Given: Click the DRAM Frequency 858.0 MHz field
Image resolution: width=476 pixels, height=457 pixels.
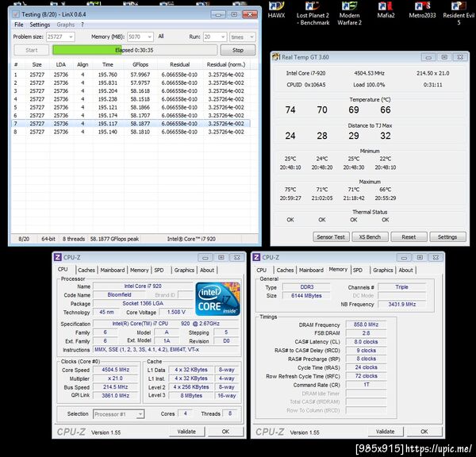Looking at the screenshot, I should [366, 325].
